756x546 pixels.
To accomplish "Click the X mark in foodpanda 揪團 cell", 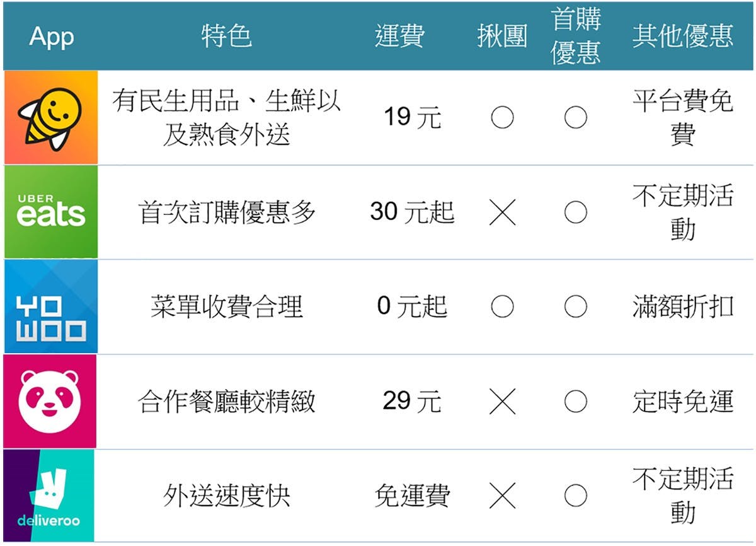I will coord(502,402).
